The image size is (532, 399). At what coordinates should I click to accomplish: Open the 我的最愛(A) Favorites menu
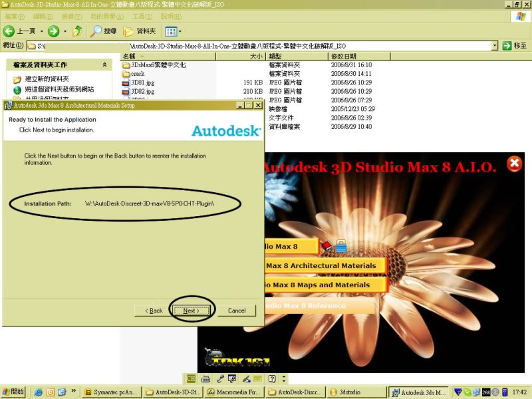pos(107,16)
